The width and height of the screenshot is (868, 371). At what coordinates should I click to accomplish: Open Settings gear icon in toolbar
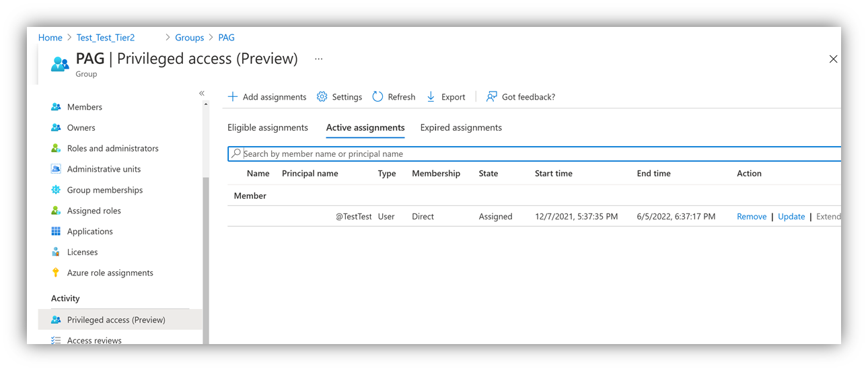pos(322,97)
